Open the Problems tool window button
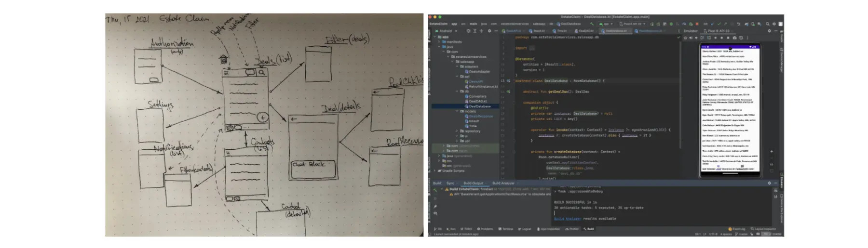The height and width of the screenshot is (248, 868). tap(485, 229)
